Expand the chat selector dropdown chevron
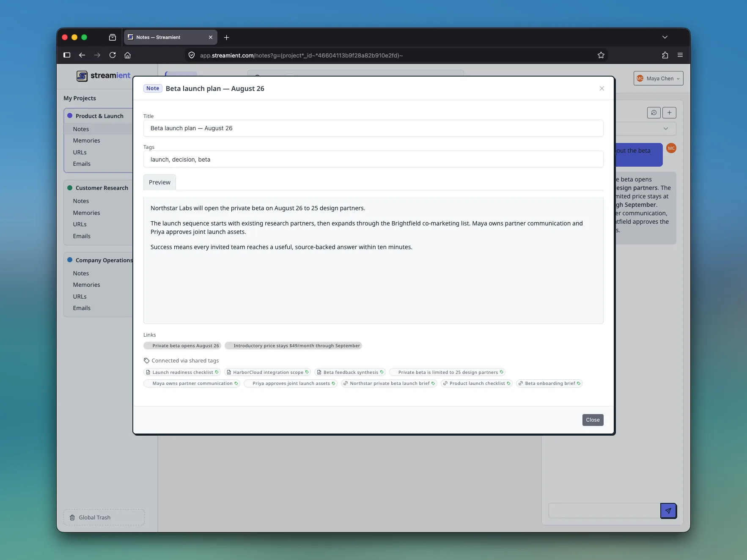The height and width of the screenshot is (560, 747). [665, 129]
